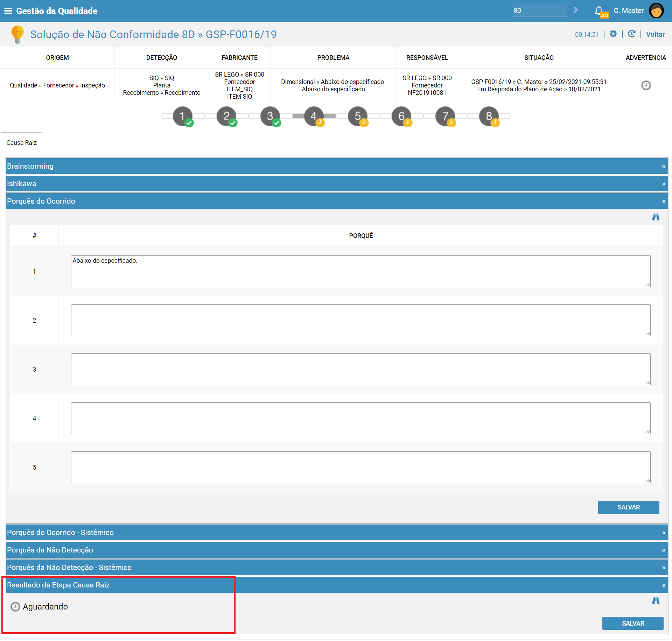Select the Causa Raiz tab
672x641 pixels.
pyautogui.click(x=21, y=143)
